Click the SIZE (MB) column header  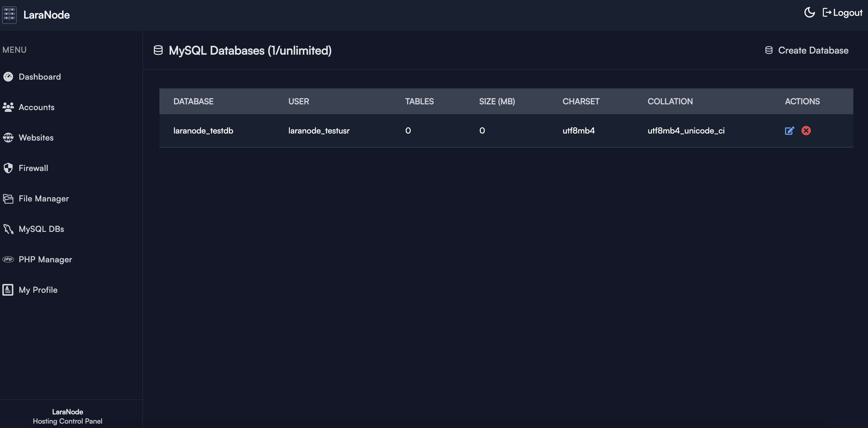click(497, 101)
